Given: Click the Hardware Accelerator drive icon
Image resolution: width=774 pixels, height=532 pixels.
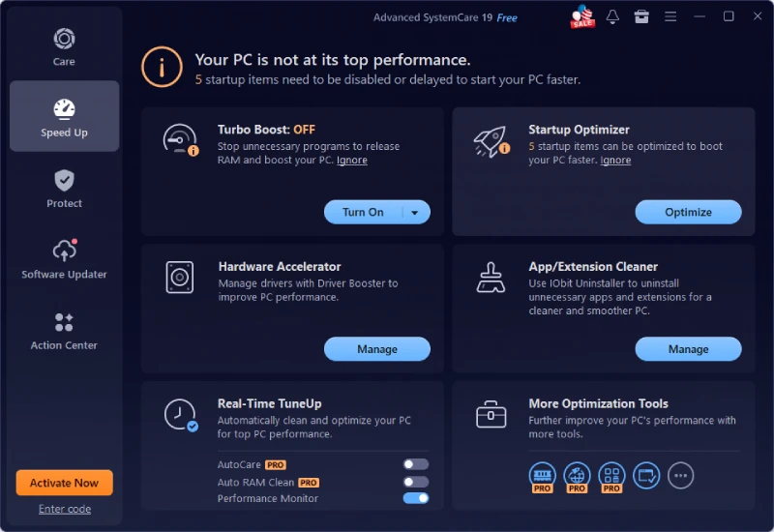Looking at the screenshot, I should click(180, 278).
